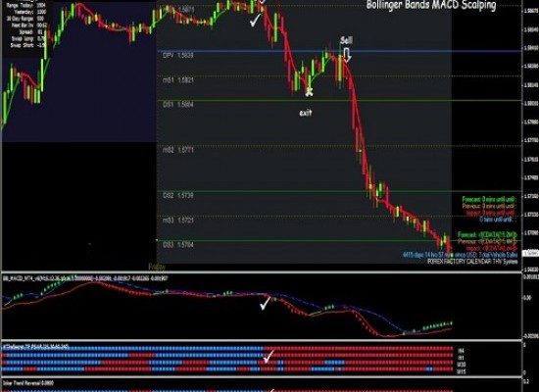Click the H4 timeframe row label
Viewport: 539px width, 392px height.
tap(461, 351)
